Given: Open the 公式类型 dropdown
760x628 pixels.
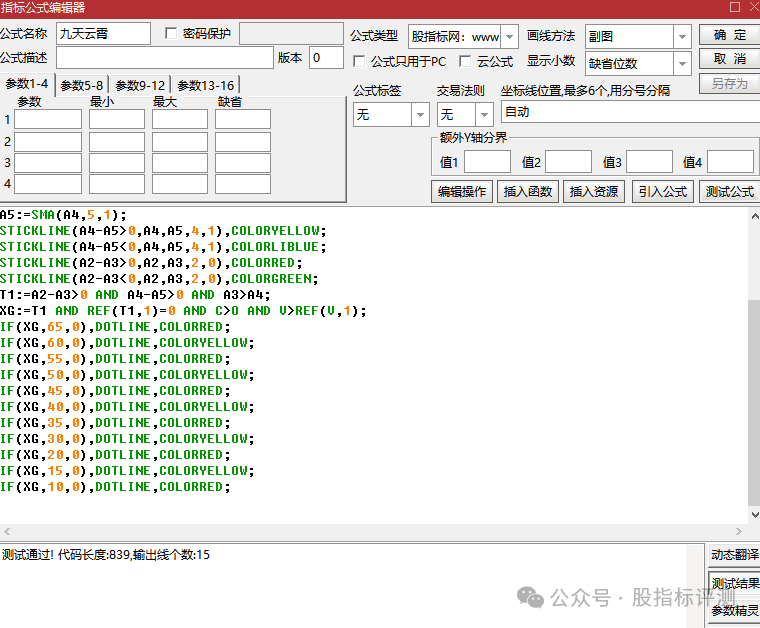Looking at the screenshot, I should [x=509, y=37].
